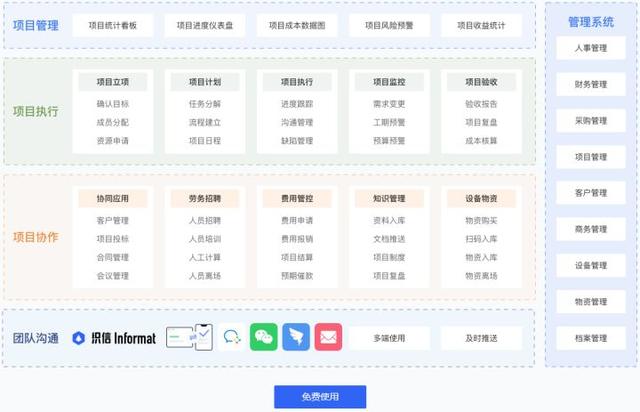Click the 项目立项 column header
This screenshot has height=412, width=640.
(113, 82)
